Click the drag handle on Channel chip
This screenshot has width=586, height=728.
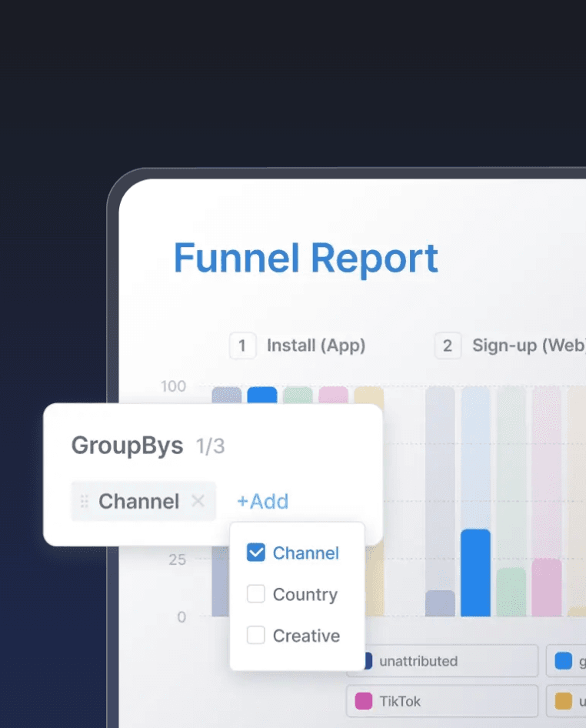tap(84, 502)
